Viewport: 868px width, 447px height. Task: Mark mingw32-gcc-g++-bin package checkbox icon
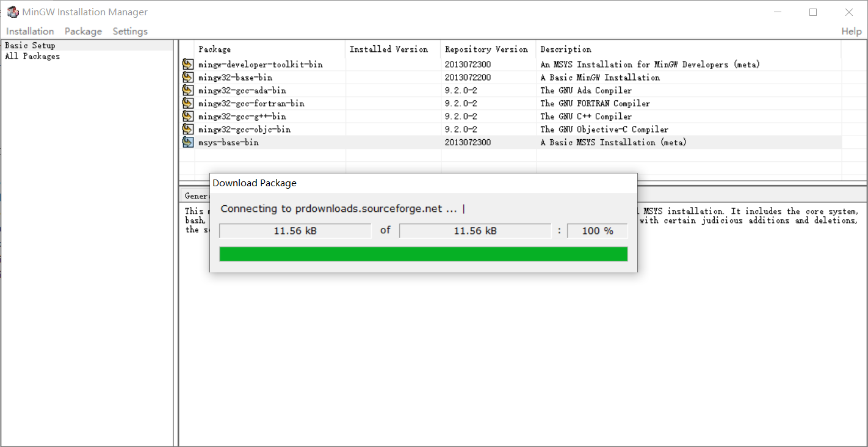click(x=187, y=116)
